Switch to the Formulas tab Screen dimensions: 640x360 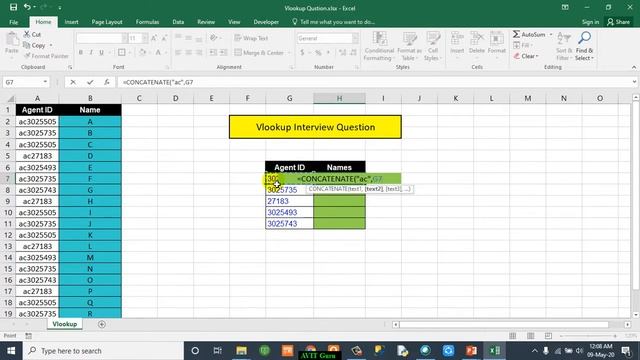147,22
